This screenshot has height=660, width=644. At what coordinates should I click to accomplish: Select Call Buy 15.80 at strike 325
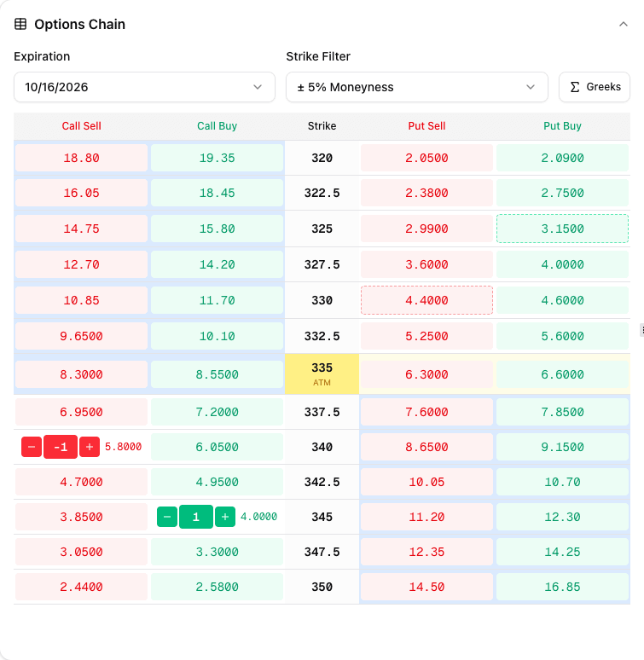click(x=218, y=229)
